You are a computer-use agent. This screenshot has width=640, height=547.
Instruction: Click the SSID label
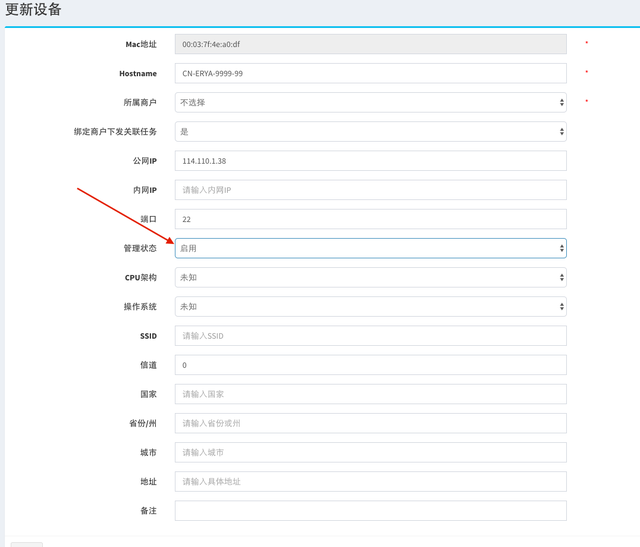click(148, 336)
